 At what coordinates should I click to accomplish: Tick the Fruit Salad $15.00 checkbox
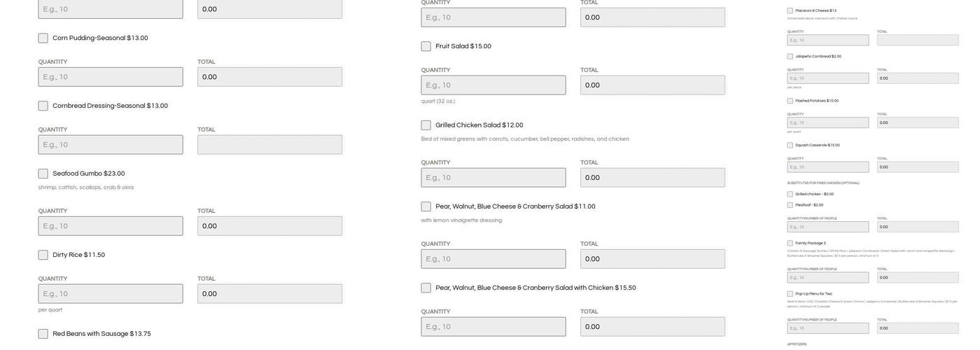(x=426, y=47)
